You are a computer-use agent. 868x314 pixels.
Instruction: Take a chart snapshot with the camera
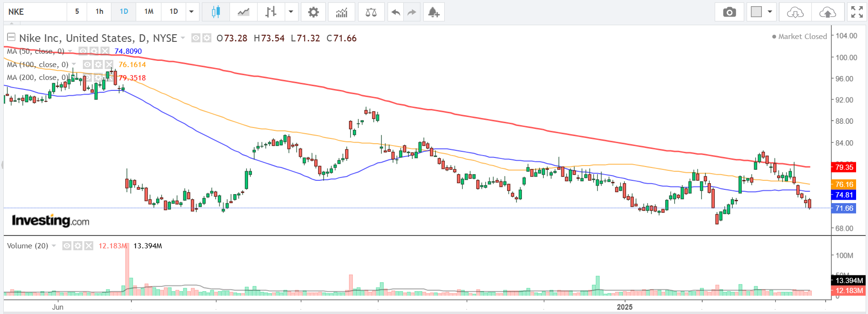click(729, 12)
